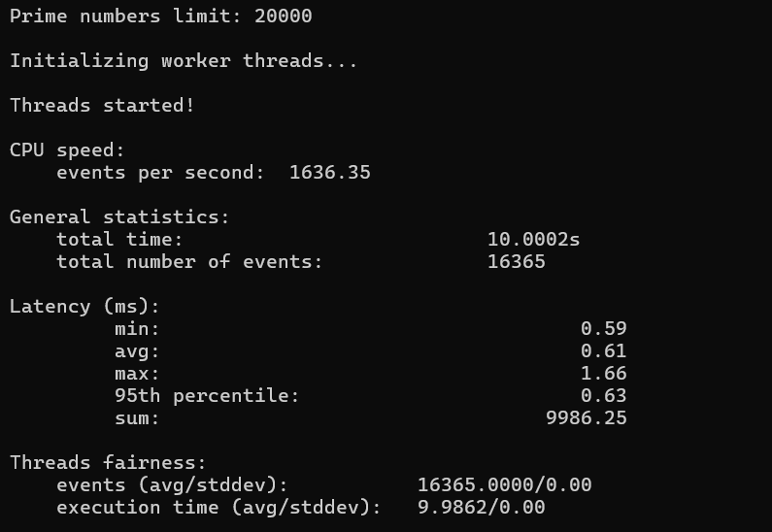Click the 'Prime numbers limit: 20000' line
Screen dimensions: 772x532
pos(160,17)
